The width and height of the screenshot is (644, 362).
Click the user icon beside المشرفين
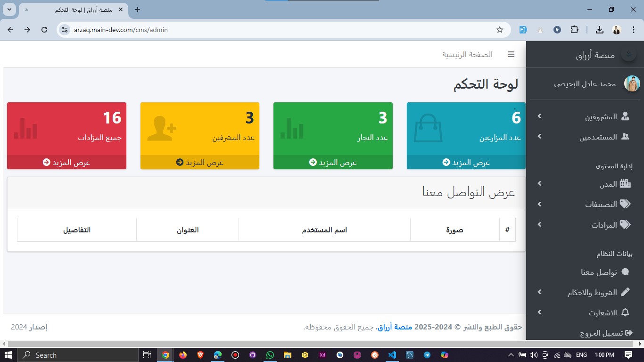point(625,116)
